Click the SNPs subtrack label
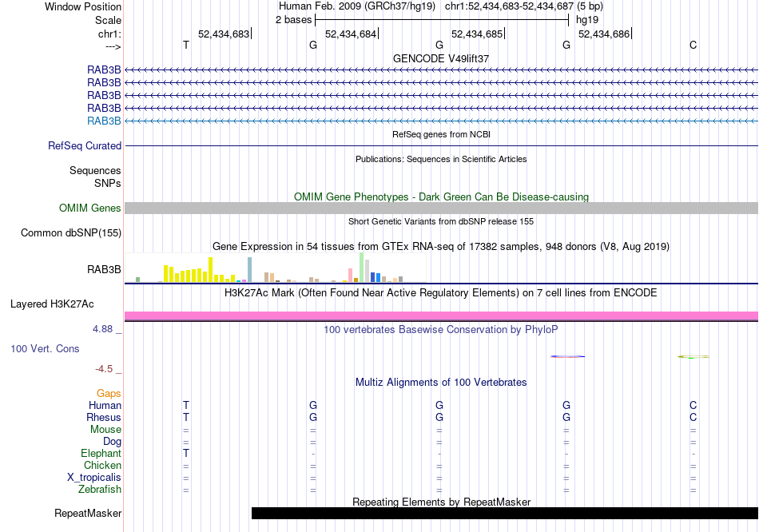The height and width of the screenshot is (532, 759). tap(108, 184)
